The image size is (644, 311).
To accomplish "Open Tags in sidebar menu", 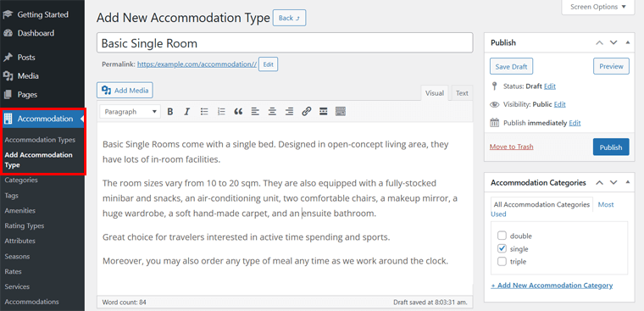I will pyautogui.click(x=12, y=196).
